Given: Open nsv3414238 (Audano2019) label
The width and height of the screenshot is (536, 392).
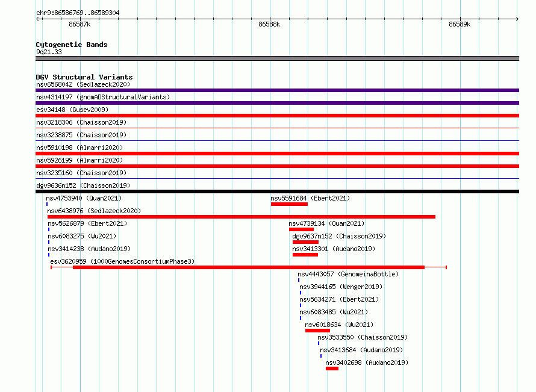Looking at the screenshot, I should [89, 249].
